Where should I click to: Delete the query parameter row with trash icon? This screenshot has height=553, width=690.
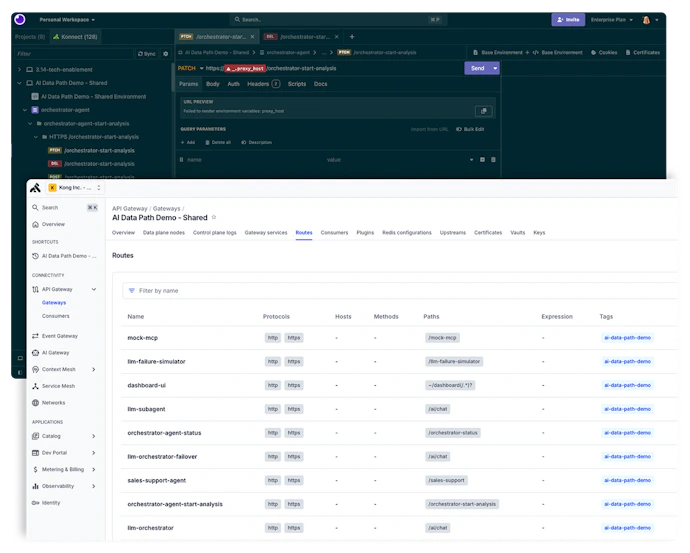coord(493,160)
